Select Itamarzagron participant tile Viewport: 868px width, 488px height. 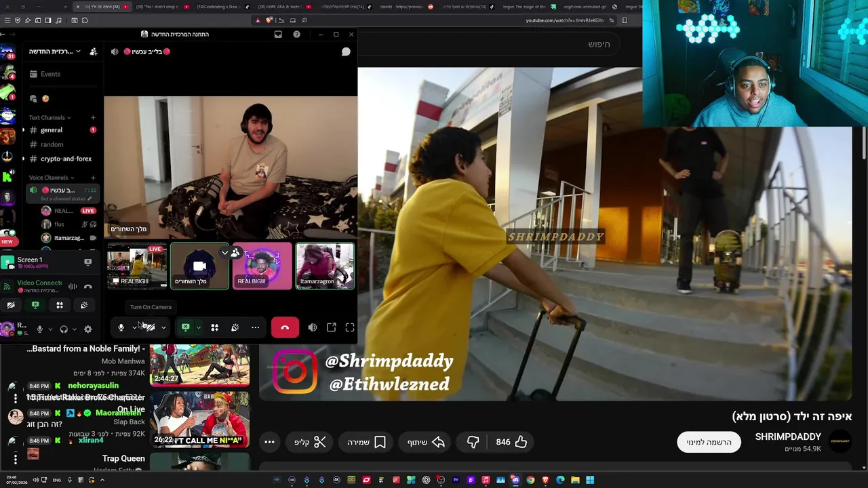[324, 266]
